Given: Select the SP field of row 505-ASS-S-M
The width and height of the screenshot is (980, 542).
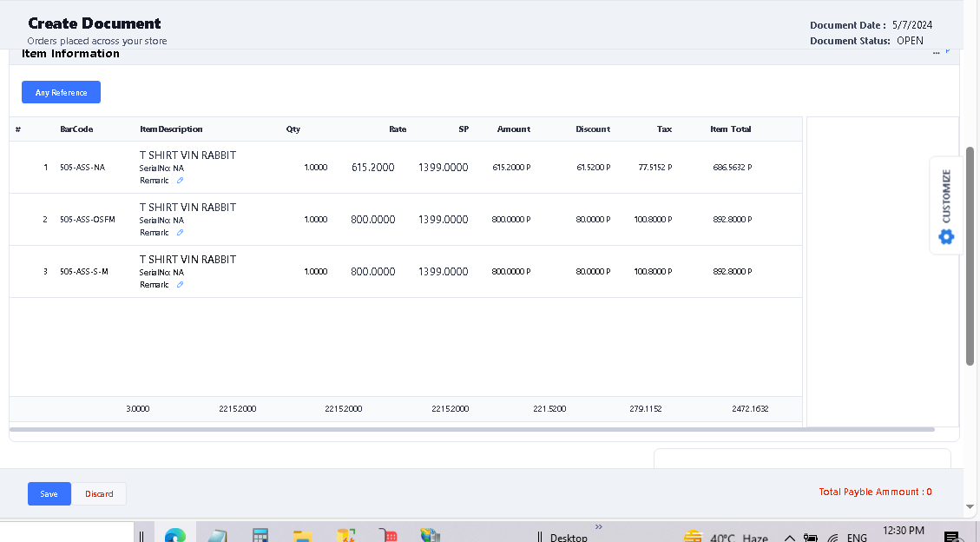Looking at the screenshot, I should tap(443, 271).
